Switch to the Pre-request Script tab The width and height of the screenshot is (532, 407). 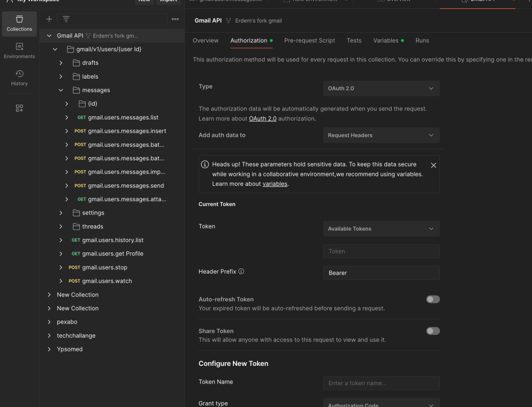pos(309,41)
